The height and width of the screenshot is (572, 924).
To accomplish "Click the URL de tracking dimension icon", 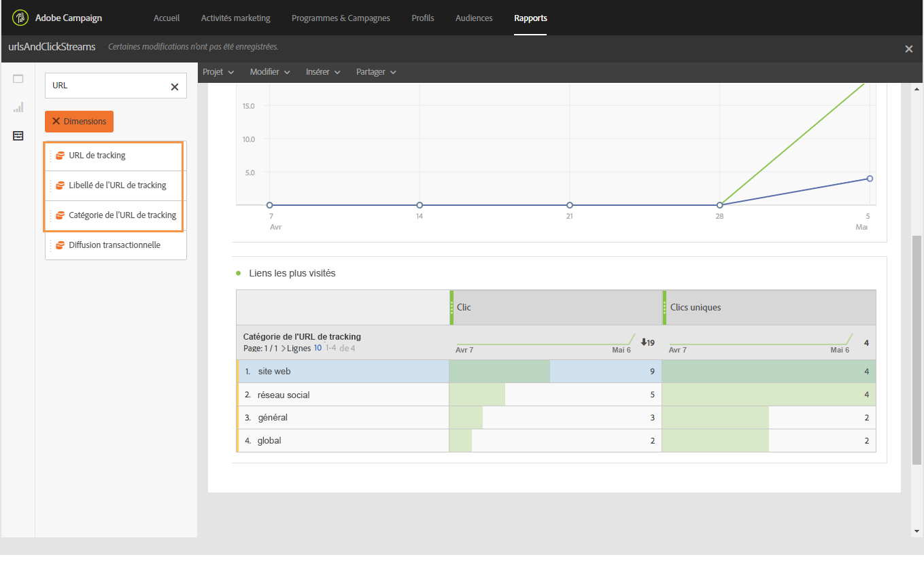I will [60, 156].
